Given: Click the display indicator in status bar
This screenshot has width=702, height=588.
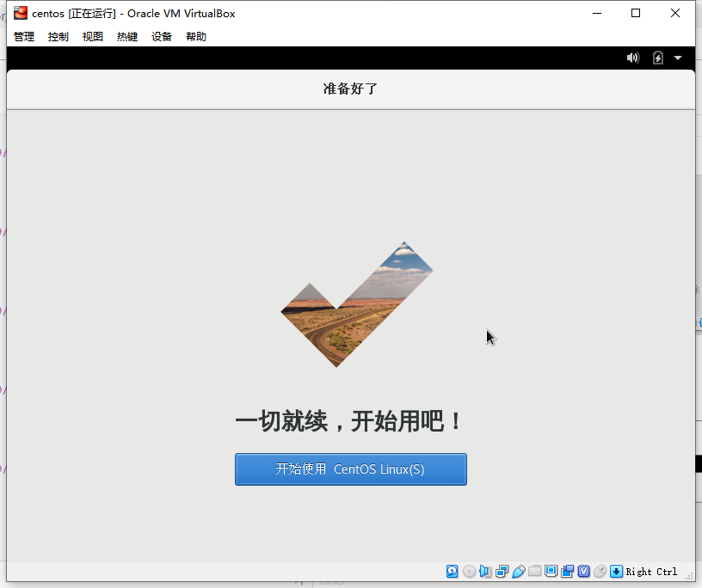Looking at the screenshot, I should click(x=551, y=571).
